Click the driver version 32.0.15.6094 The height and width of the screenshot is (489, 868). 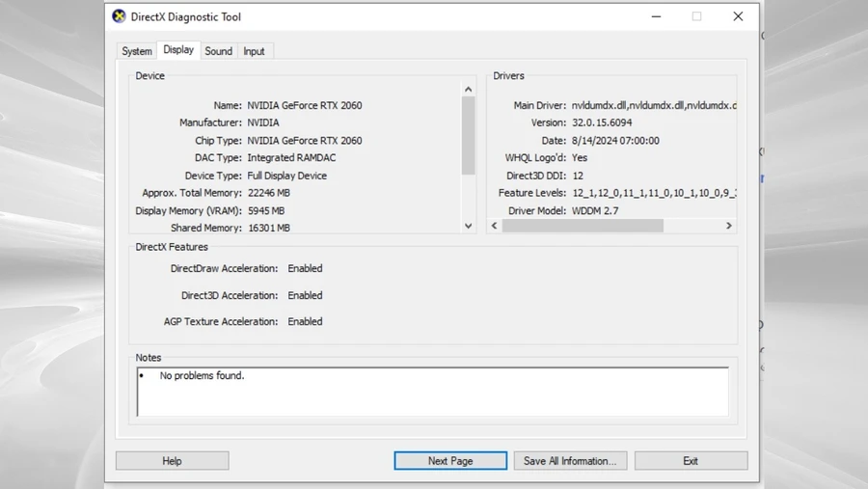point(602,122)
